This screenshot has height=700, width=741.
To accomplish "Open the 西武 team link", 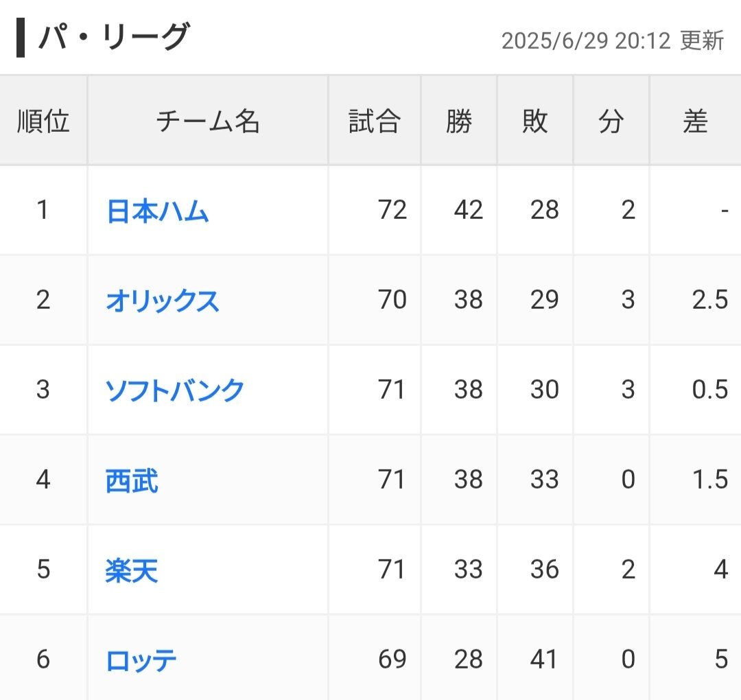I will coord(132,480).
